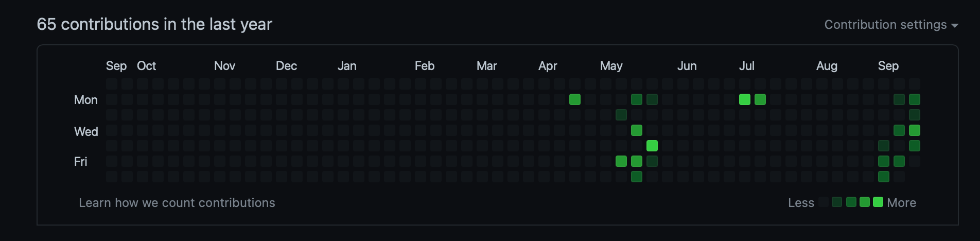This screenshot has height=241, width=980.
Task: Select the second bright Monday cell in July
Action: [x=760, y=99]
